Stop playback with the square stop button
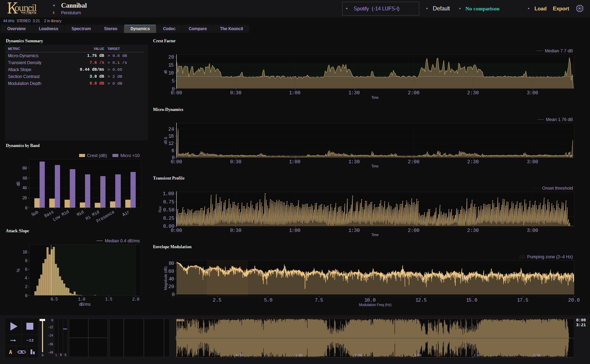Screen dimensions: 590x364 (x=30, y=326)
